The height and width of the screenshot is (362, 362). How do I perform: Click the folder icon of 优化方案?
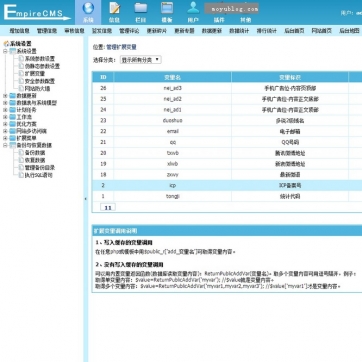click(13, 124)
